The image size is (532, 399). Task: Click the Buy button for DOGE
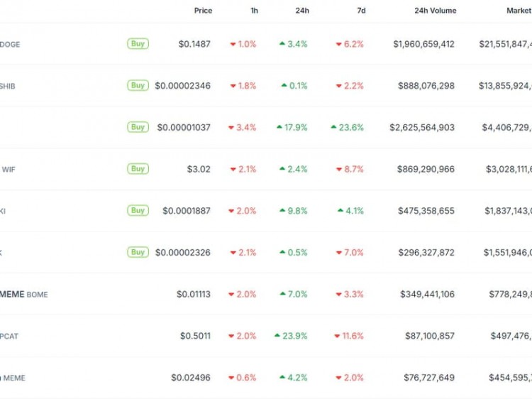(138, 44)
